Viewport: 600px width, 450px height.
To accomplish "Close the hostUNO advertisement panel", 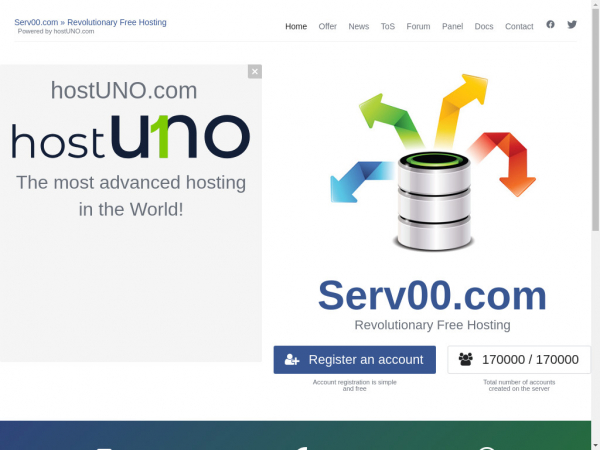I will 255,72.
